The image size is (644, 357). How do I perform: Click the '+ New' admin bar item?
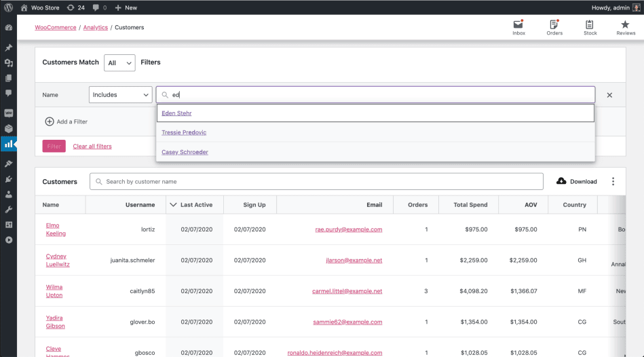click(126, 7)
